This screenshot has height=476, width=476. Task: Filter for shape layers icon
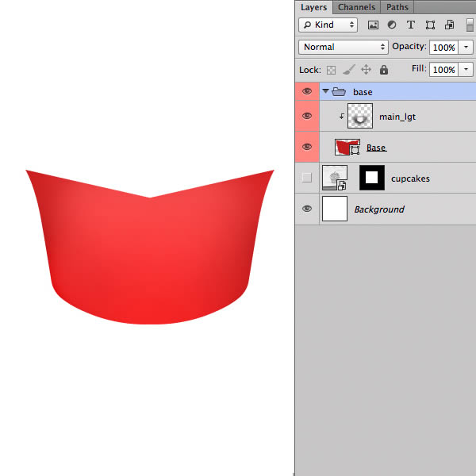coord(430,25)
